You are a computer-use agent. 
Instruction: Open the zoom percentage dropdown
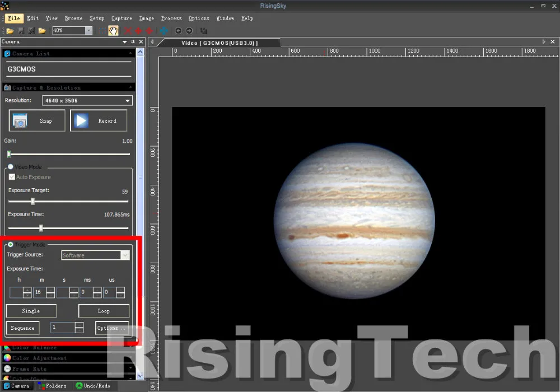[x=88, y=31]
